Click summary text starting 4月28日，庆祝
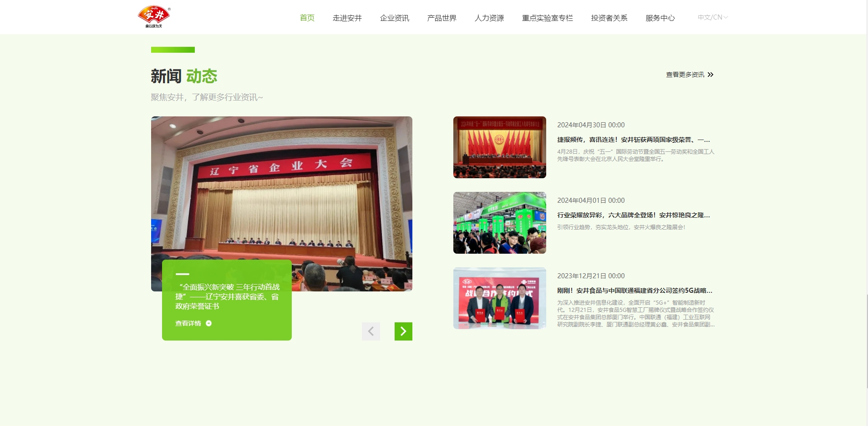Screen dimensions: 868x426 coord(636,155)
